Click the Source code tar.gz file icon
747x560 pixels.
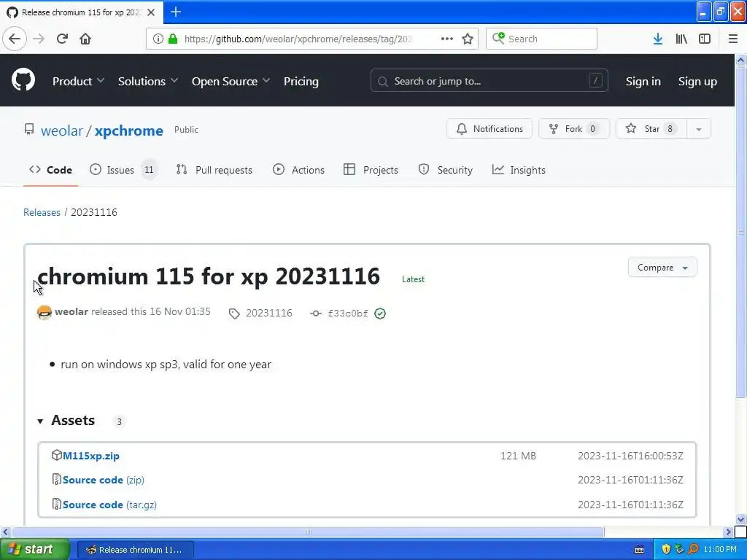coord(57,504)
